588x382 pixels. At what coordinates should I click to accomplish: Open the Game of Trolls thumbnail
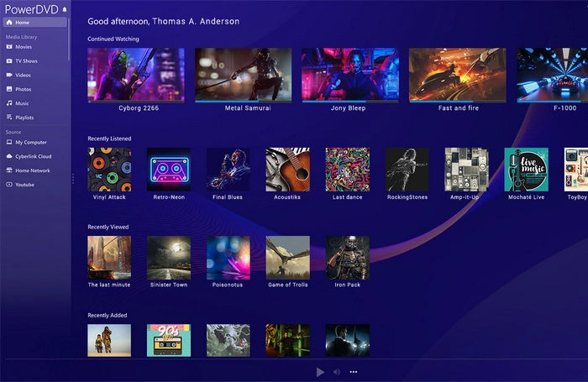[288, 258]
